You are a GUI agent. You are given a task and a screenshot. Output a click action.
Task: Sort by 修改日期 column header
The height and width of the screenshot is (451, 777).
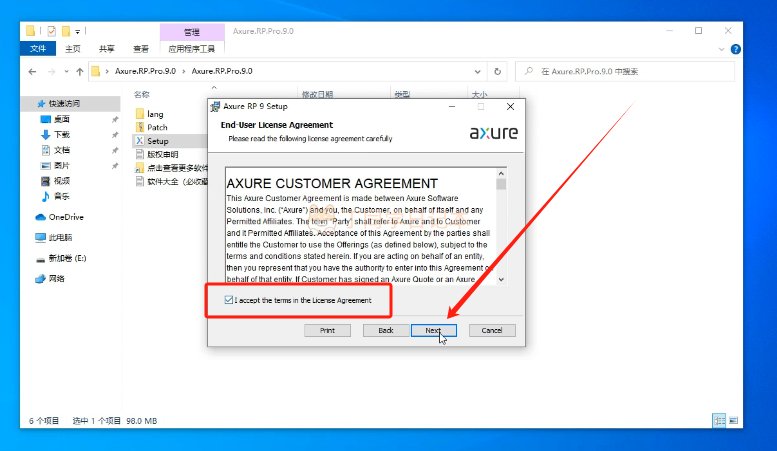317,94
